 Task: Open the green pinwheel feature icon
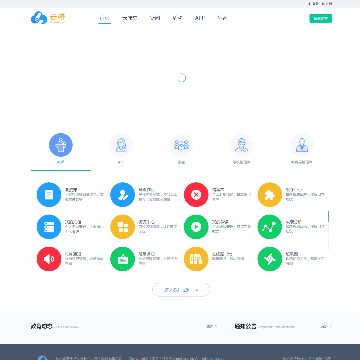(270, 259)
